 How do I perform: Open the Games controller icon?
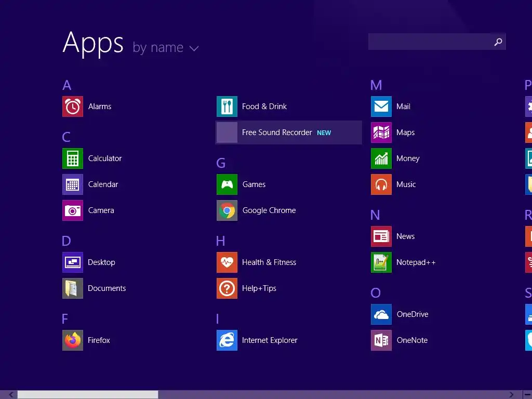point(227,184)
